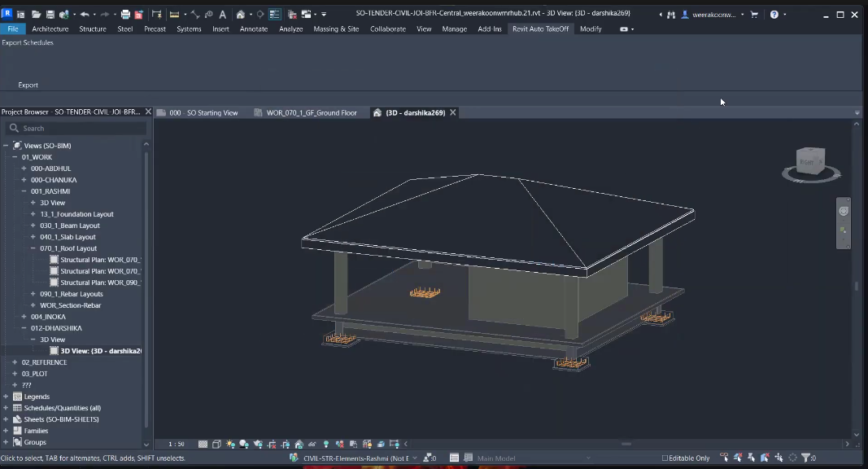Click the Thin Lines toggle icon in quick access

(x=275, y=15)
